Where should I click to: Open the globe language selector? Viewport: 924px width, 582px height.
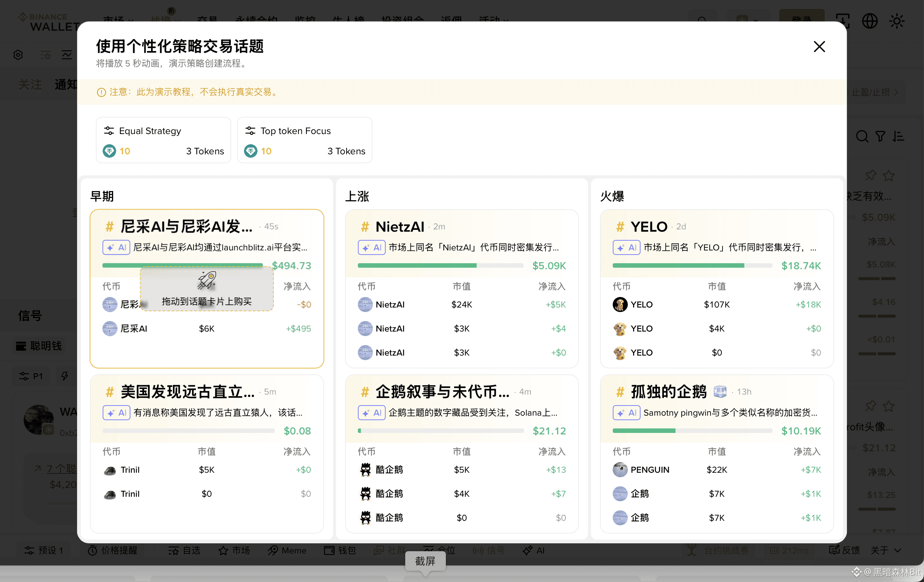(869, 21)
